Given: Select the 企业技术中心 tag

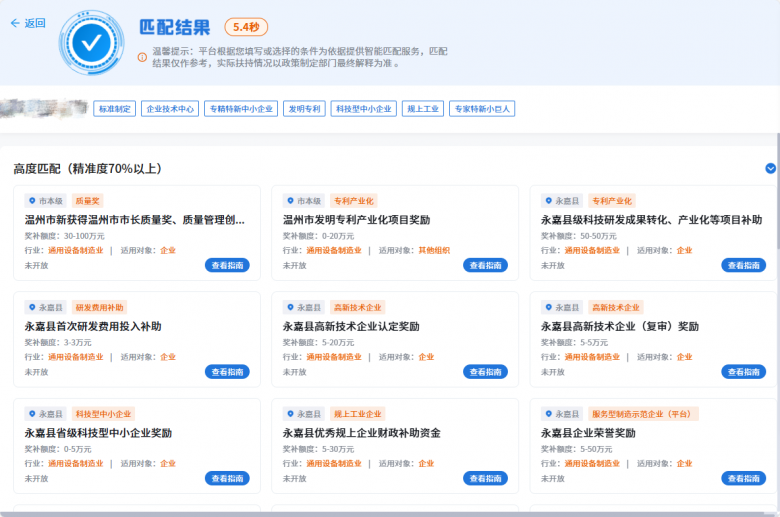Looking at the screenshot, I should tap(170, 109).
